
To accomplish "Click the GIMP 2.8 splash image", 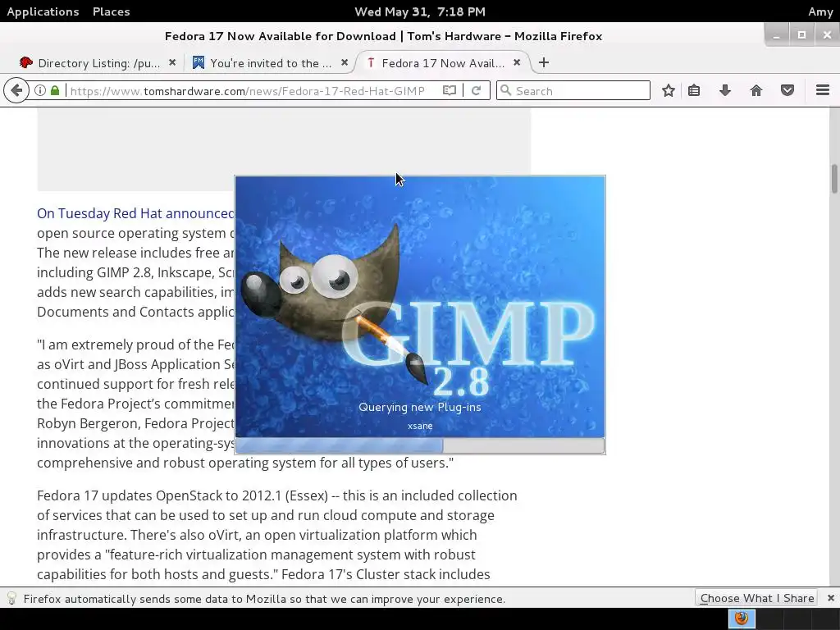I will point(420,307).
